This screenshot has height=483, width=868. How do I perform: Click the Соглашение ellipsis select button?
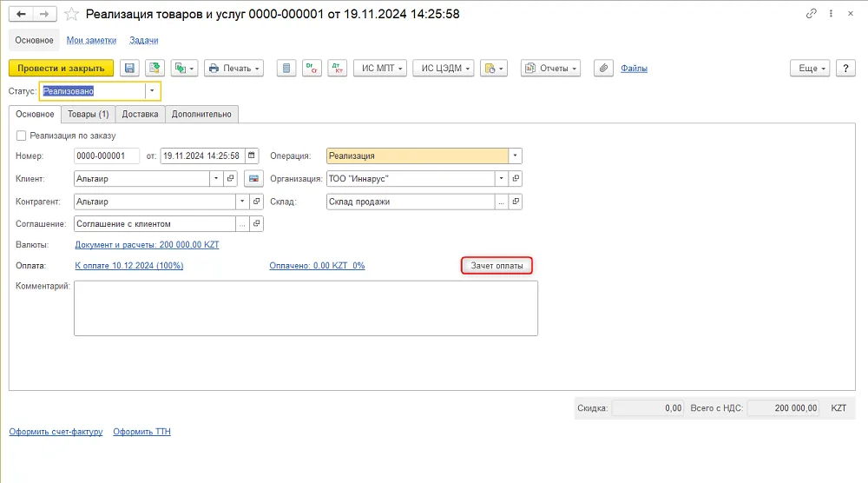coord(242,224)
